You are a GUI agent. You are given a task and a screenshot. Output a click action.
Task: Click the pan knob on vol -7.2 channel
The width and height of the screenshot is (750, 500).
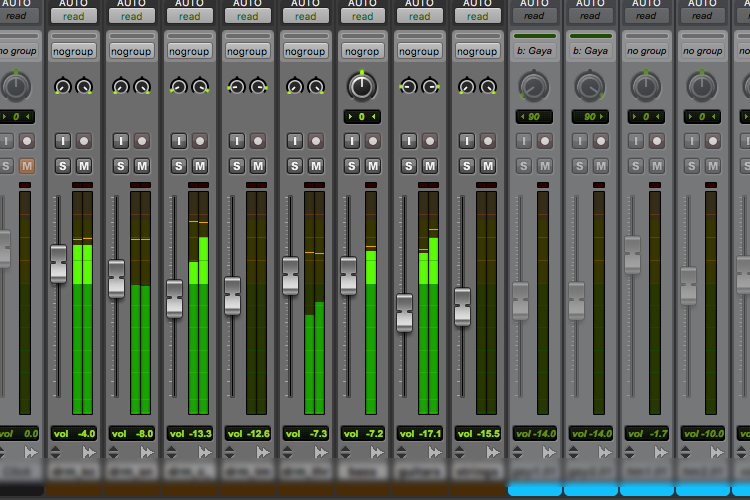(x=362, y=87)
